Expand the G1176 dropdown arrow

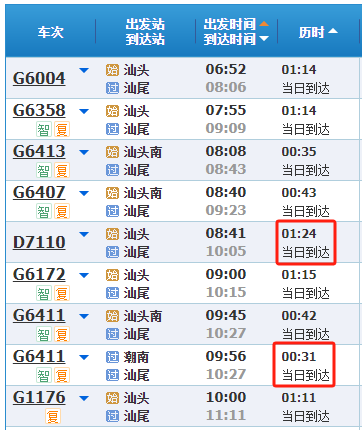84,398
